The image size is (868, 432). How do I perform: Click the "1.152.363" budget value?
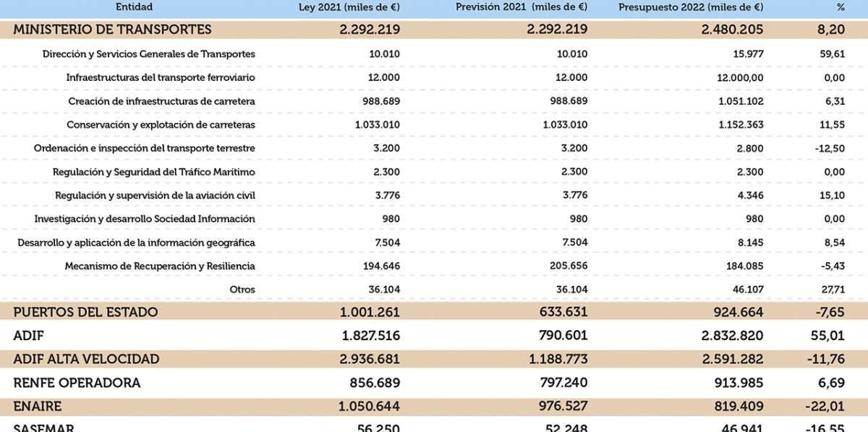[740, 124]
